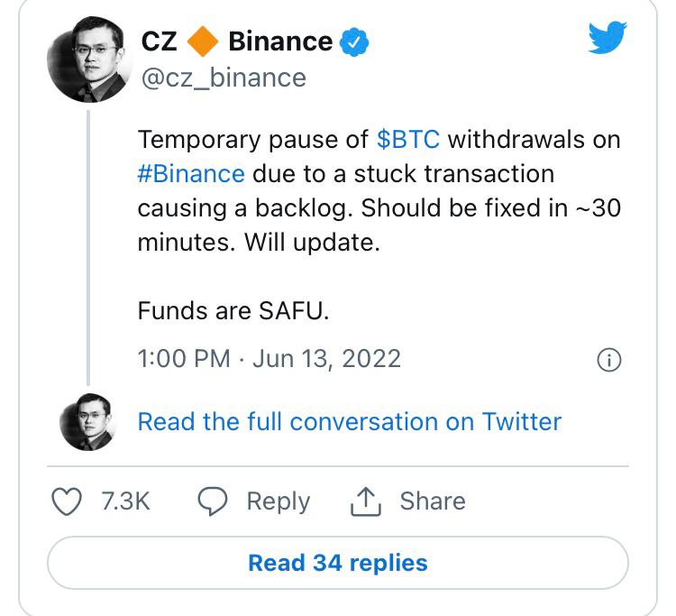Click the 1:00 PM Jun 13, 2022 timestamp
The width and height of the screenshot is (676, 616).
[x=269, y=358]
